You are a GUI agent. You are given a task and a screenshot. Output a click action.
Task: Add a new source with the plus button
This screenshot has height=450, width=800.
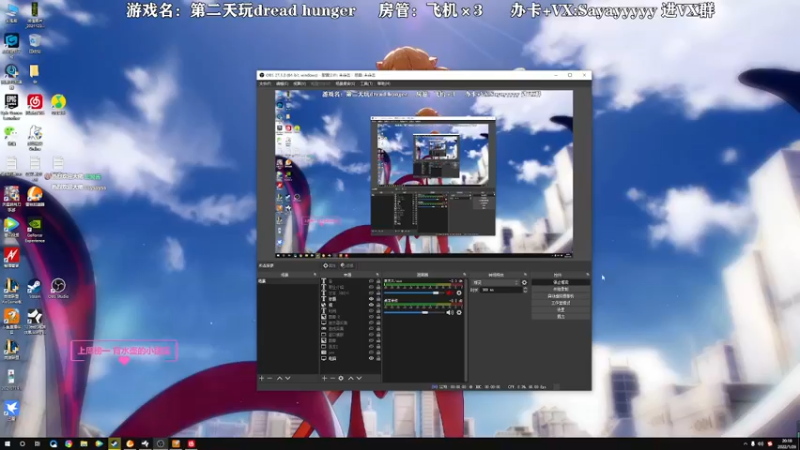tap(324, 378)
